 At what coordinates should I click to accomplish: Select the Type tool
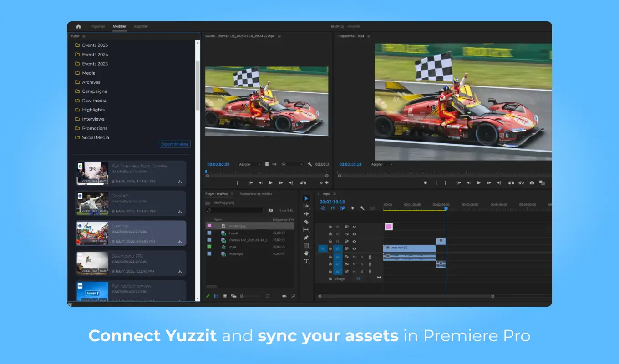[x=306, y=261]
